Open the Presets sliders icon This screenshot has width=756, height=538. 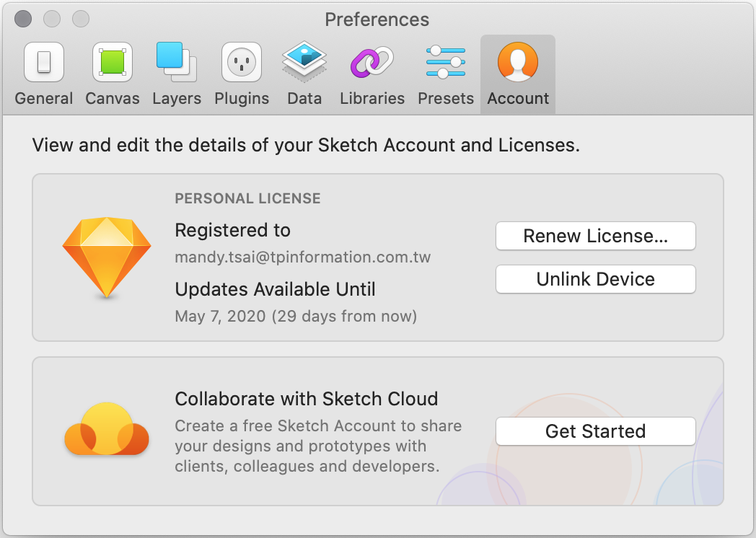click(x=446, y=62)
